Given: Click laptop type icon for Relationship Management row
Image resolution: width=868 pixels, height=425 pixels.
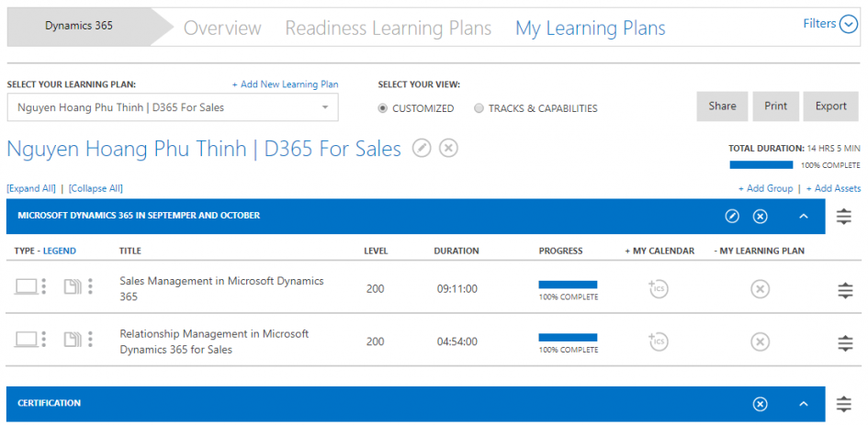Looking at the screenshot, I should pyautogui.click(x=26, y=339).
